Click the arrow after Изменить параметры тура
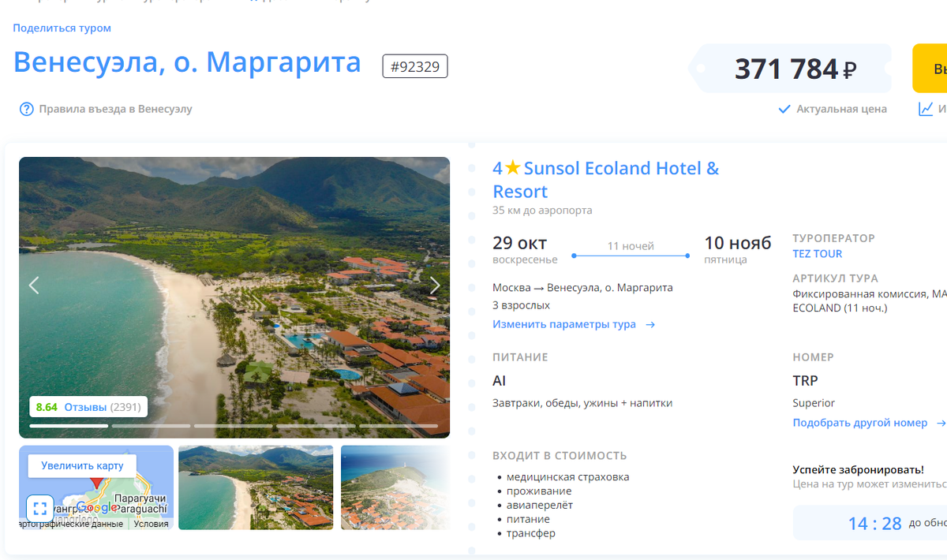The height and width of the screenshot is (560, 947). pos(650,324)
